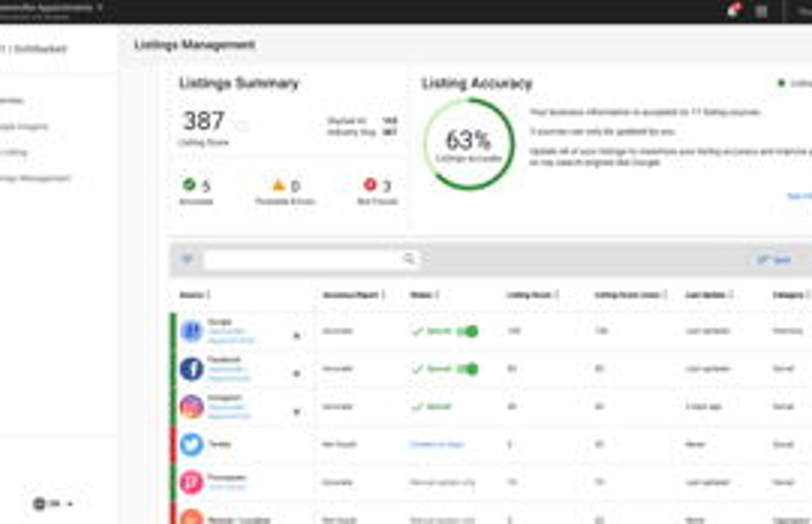Image resolution: width=812 pixels, height=524 pixels.
Task: Sort by the Last Update column
Action: pos(709,295)
